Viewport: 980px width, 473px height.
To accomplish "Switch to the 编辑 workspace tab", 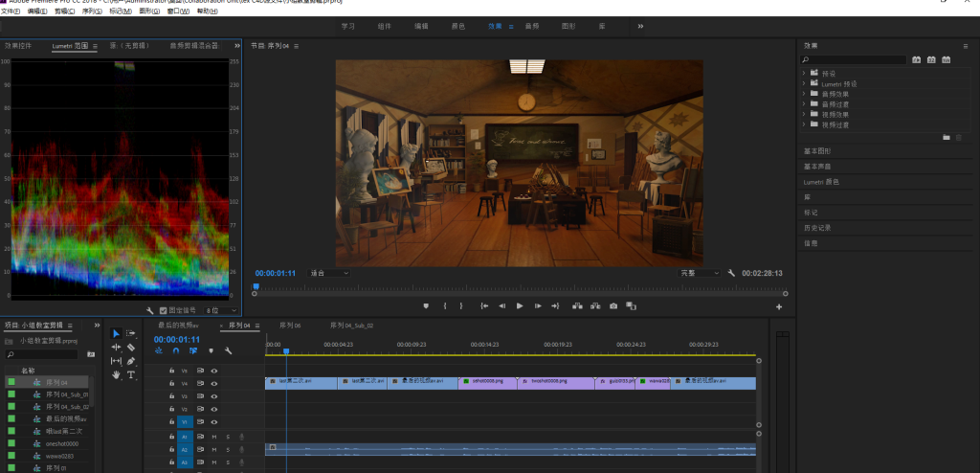I will (421, 26).
